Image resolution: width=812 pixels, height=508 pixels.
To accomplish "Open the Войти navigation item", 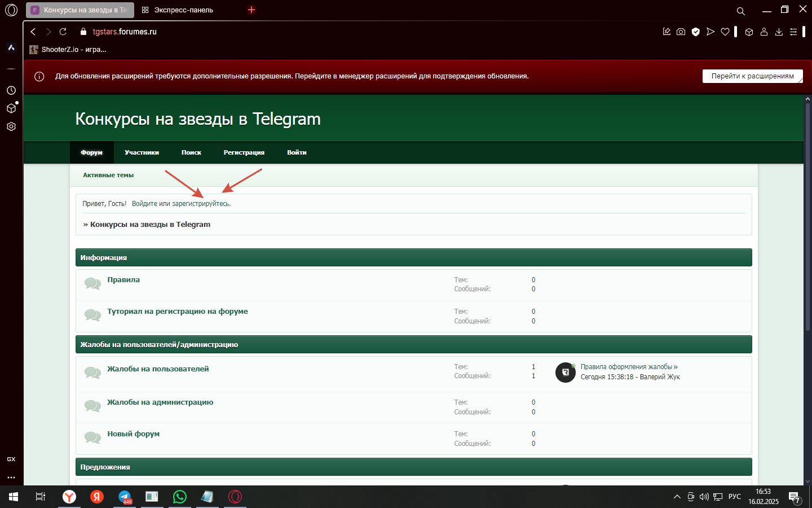I will click(297, 152).
